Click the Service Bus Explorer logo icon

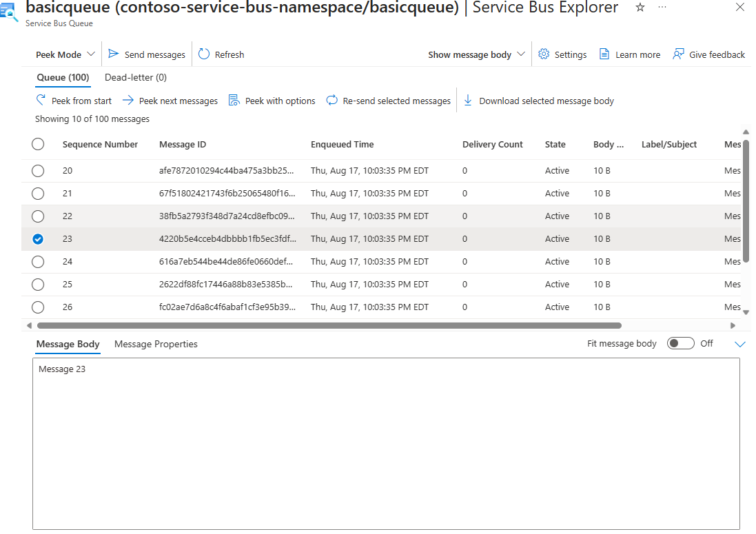9,13
